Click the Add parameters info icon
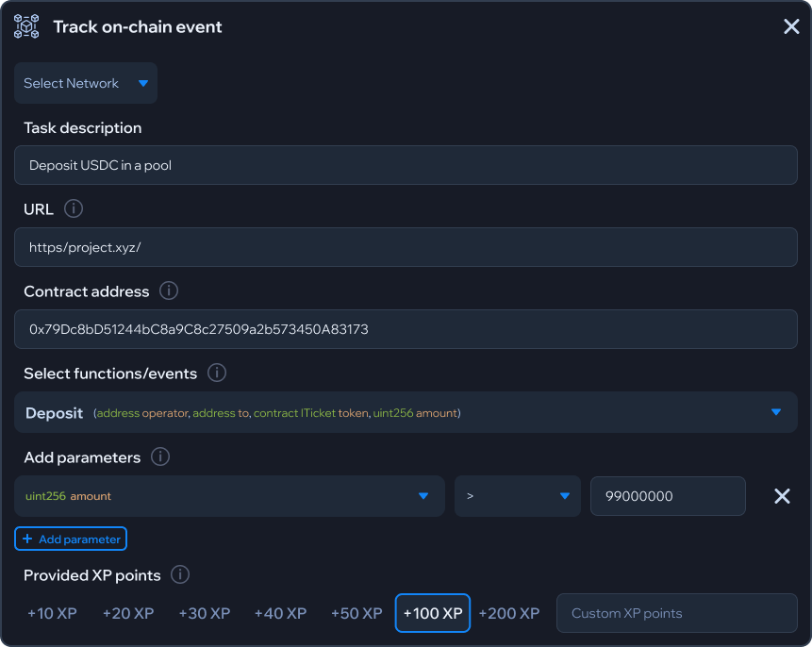 click(x=160, y=456)
